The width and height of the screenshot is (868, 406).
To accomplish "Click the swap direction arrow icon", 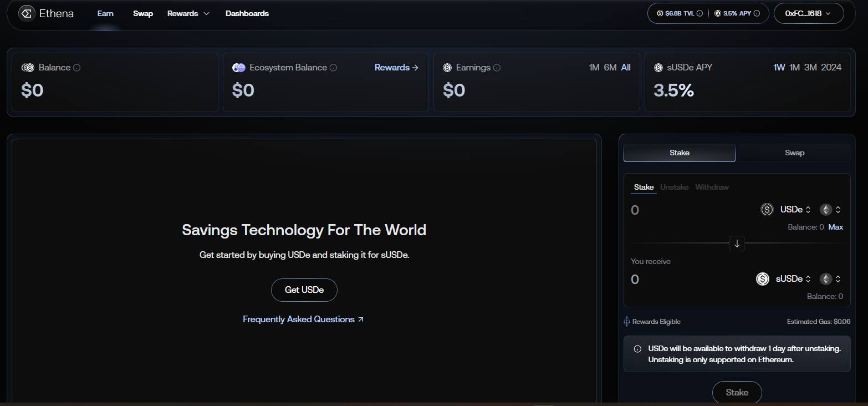I will click(737, 243).
